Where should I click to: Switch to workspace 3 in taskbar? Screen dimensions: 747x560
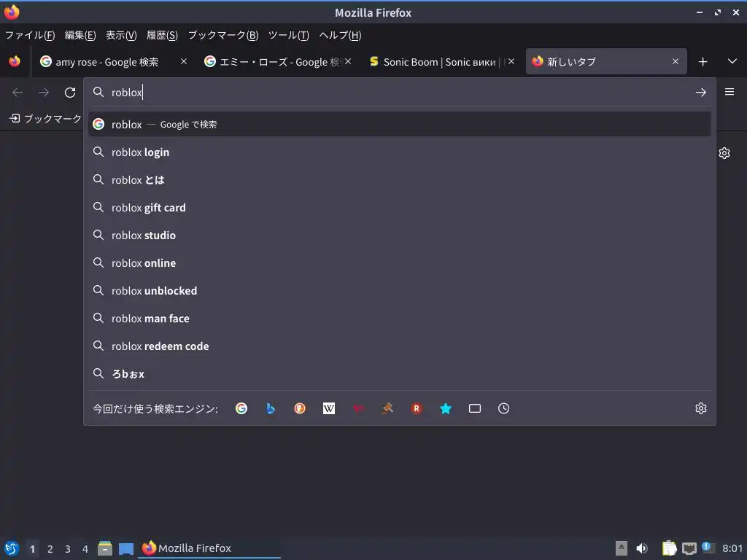pyautogui.click(x=68, y=549)
